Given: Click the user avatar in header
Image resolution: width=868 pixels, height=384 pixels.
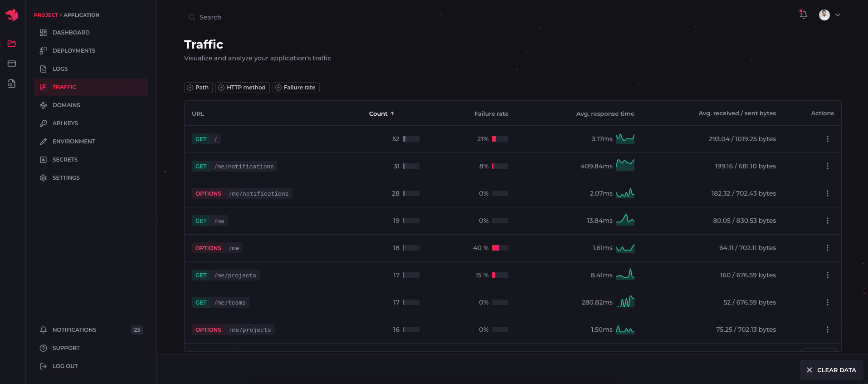Looking at the screenshot, I should [824, 15].
